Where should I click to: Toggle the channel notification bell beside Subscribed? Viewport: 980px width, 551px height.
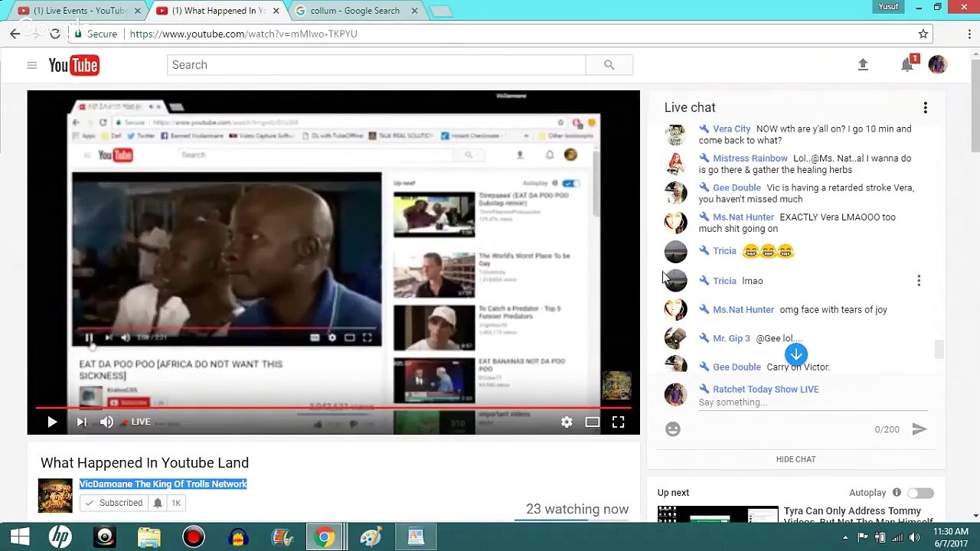[158, 503]
